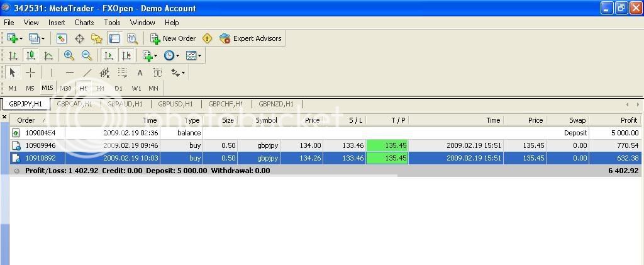Click the Zoom Out magnifier icon
The height and width of the screenshot is (265, 644).
(87, 55)
